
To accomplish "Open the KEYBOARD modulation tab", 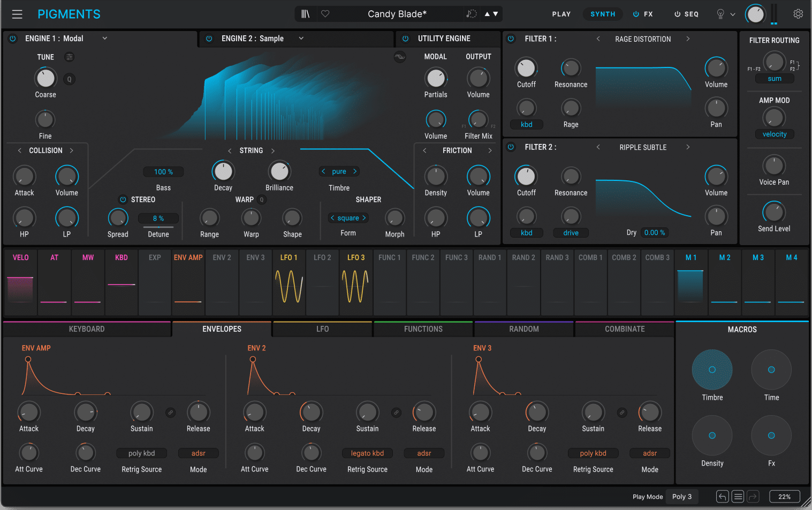I will click(x=87, y=329).
